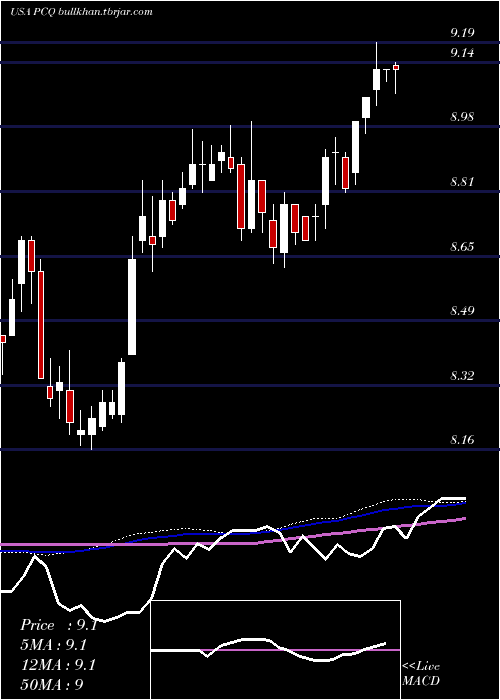The width and height of the screenshot is (500, 700).
Task: Click the '50MA : 9' readout
Action: pyautogui.click(x=52, y=684)
